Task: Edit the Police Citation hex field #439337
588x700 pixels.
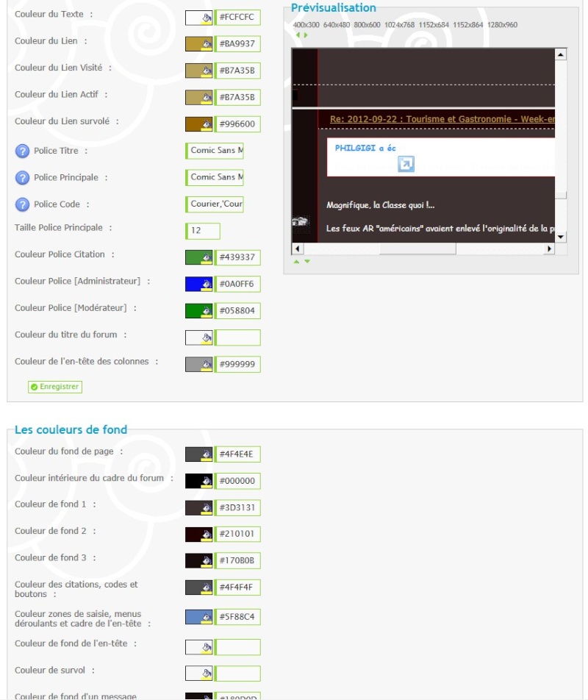Action: [237, 257]
